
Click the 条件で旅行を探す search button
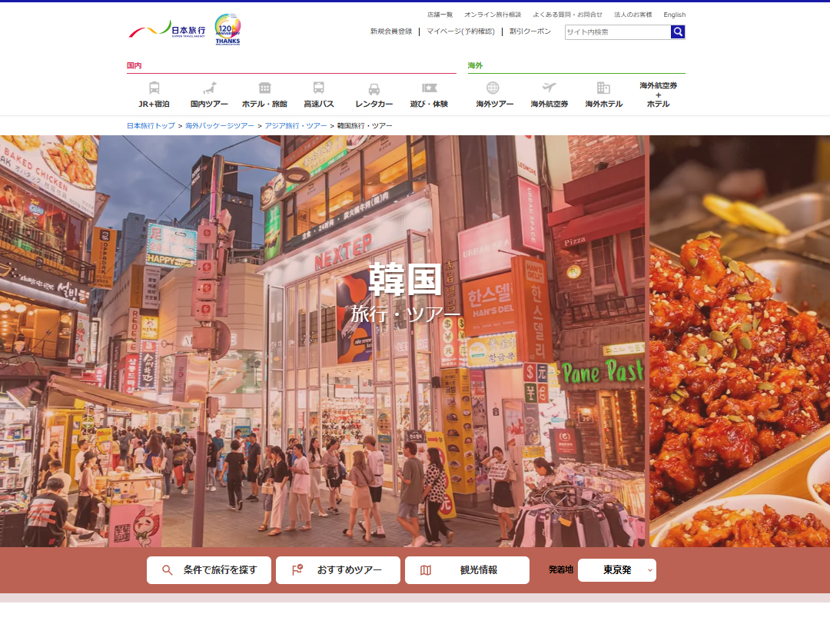coord(208,569)
